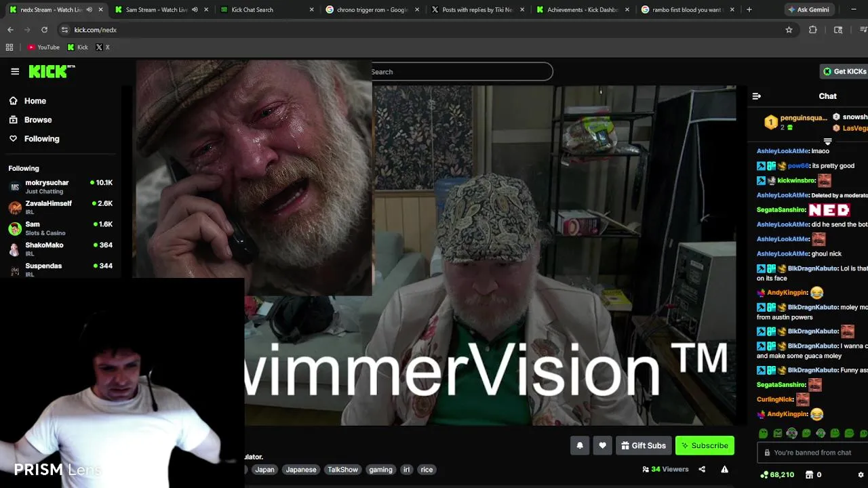Open ZavalaHimself followed channel

click(61, 207)
